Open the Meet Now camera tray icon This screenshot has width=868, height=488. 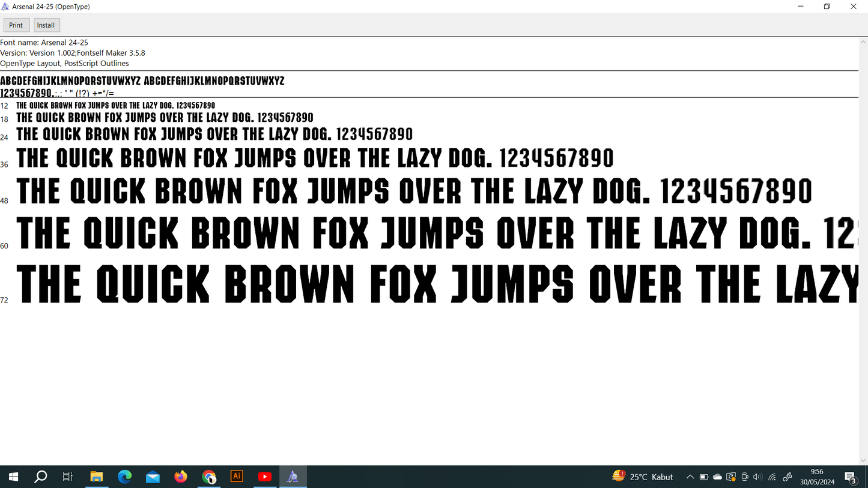745,477
